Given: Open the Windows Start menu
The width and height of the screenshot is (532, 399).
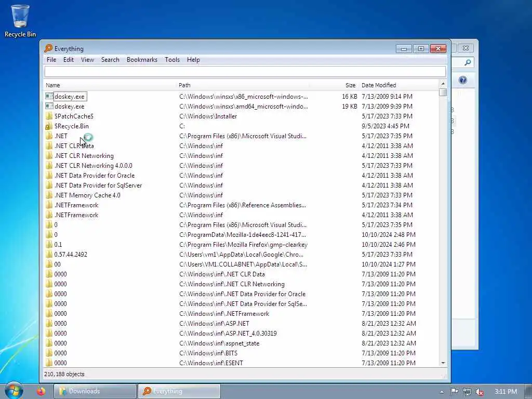Looking at the screenshot, I should click(x=14, y=391).
